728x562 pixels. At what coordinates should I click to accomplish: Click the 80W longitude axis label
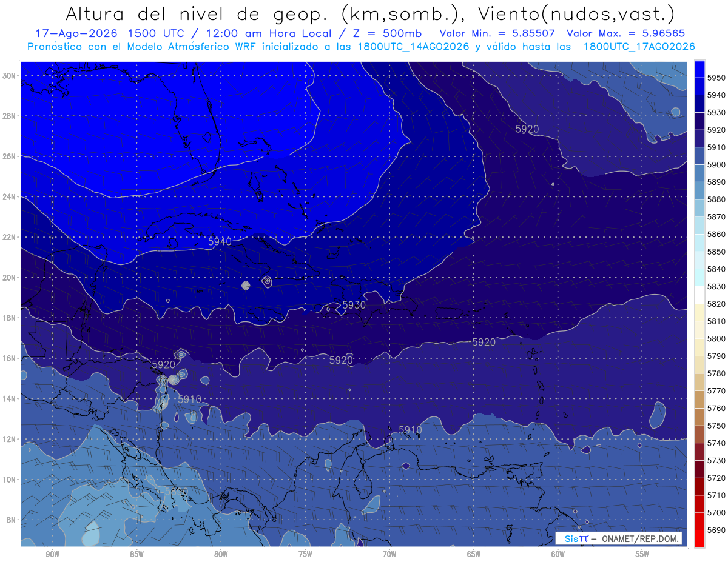point(221,555)
